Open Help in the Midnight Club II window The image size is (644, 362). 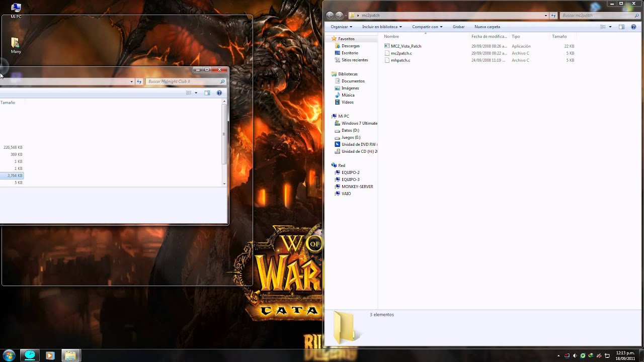tap(219, 93)
